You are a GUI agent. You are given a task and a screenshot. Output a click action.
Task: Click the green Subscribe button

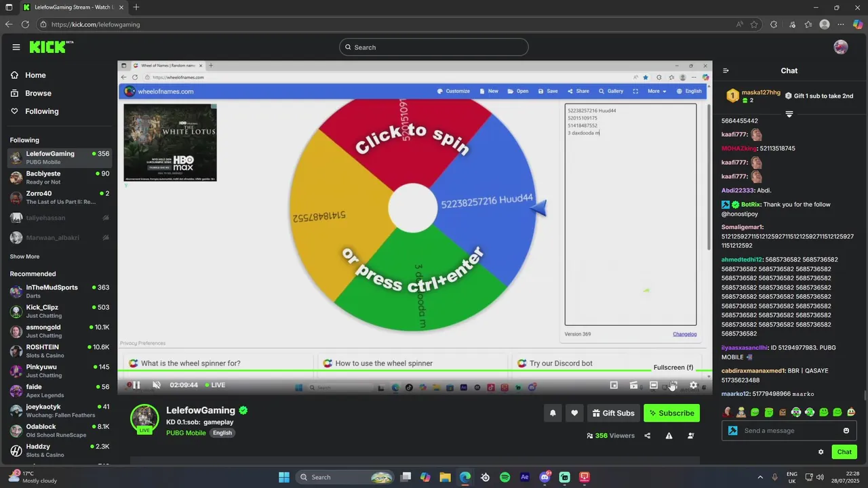pos(671,413)
